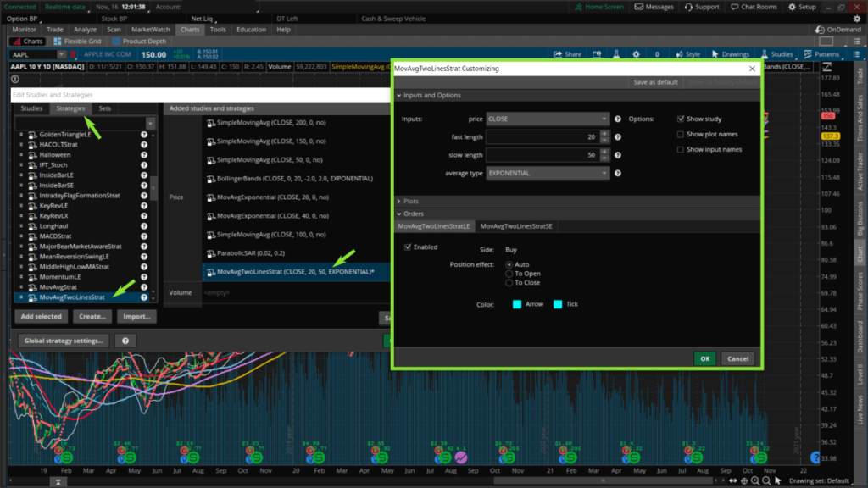Switch to the Studies tab

tap(31, 108)
